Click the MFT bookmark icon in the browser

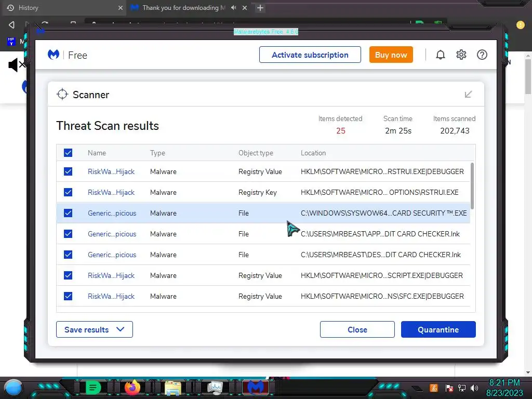click(x=11, y=42)
